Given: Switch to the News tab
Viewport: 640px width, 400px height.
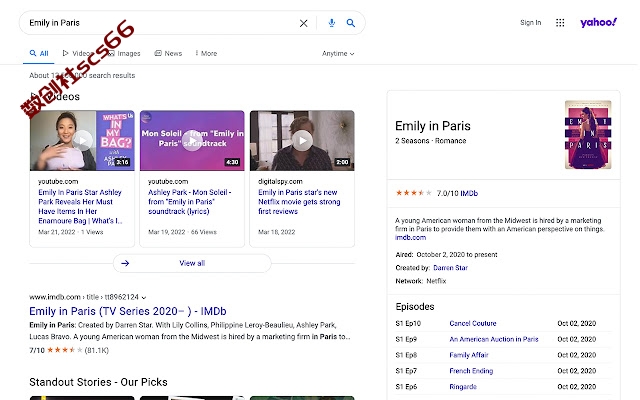Looking at the screenshot, I should [168, 53].
